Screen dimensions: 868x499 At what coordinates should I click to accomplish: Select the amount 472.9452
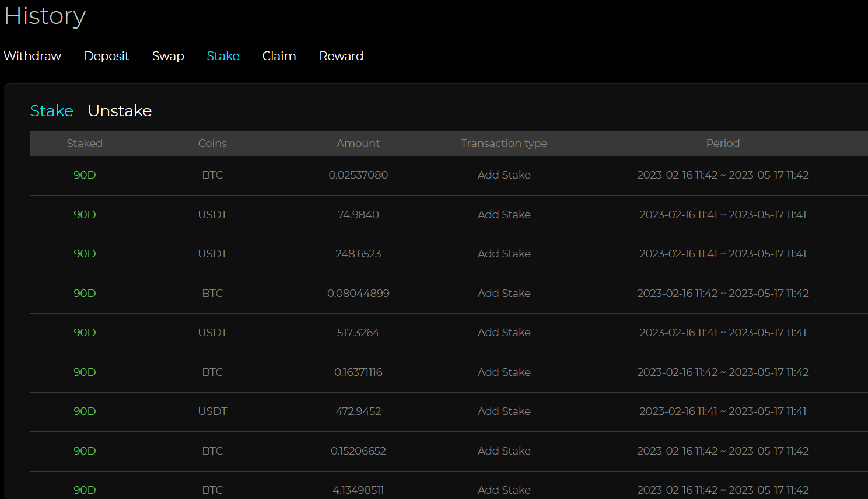point(358,411)
